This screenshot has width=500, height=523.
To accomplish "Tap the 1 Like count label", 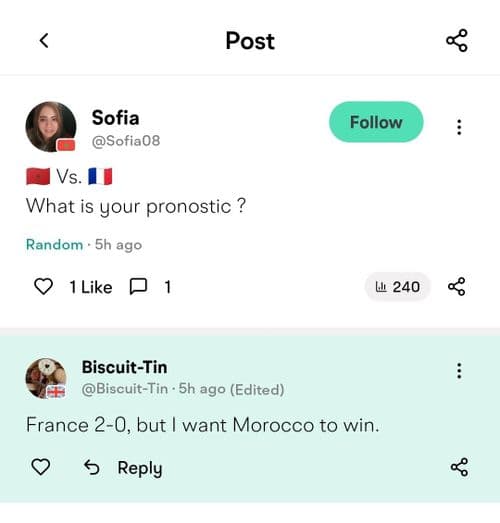I will 91,287.
